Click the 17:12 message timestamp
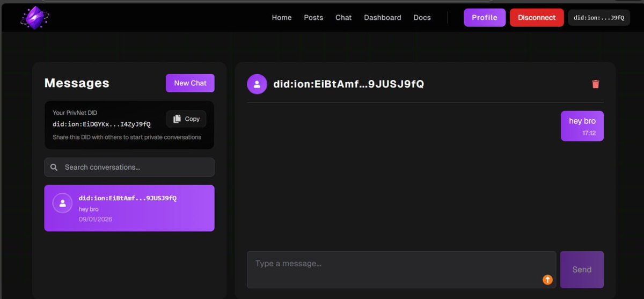The height and width of the screenshot is (299, 644). click(589, 133)
